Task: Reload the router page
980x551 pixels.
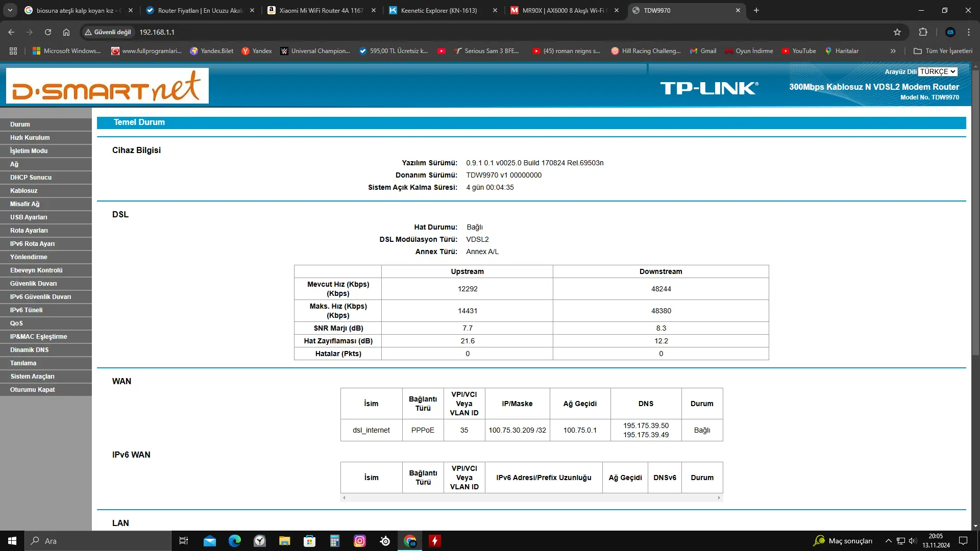Action: pyautogui.click(x=48, y=32)
